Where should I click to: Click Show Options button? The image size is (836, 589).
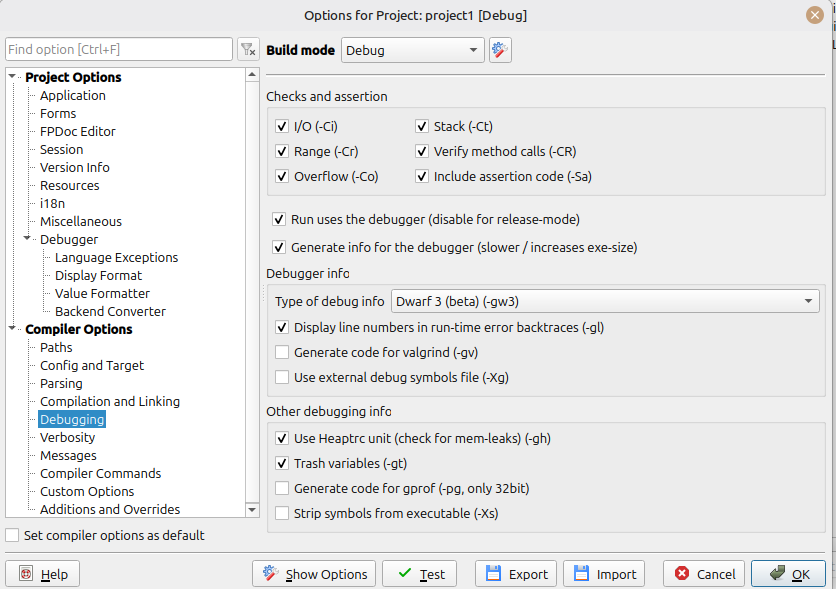point(314,574)
